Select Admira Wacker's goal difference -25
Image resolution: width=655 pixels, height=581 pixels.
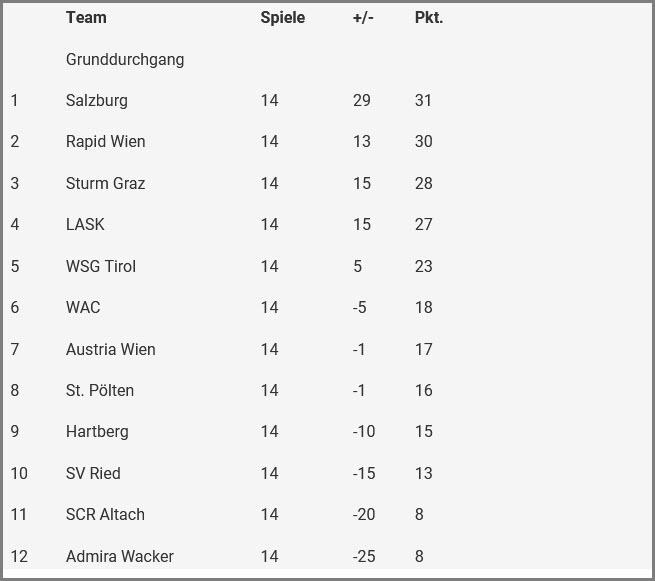pyautogui.click(x=364, y=556)
